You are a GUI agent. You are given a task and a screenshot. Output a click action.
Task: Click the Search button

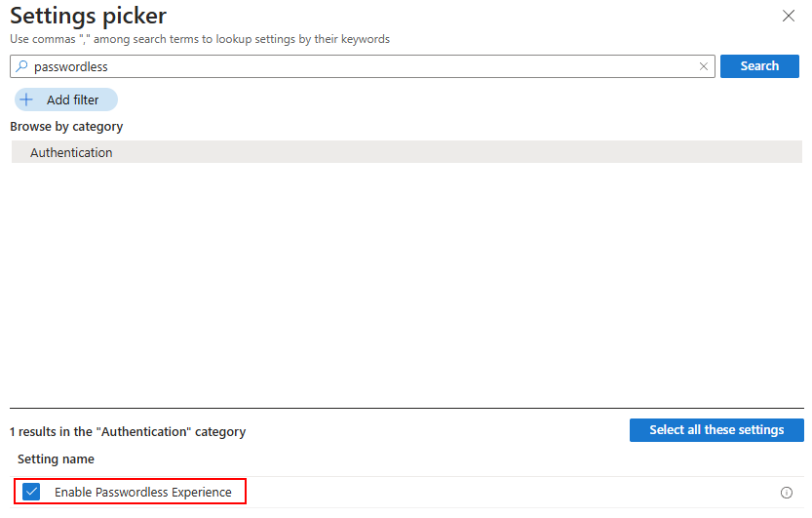click(x=759, y=66)
